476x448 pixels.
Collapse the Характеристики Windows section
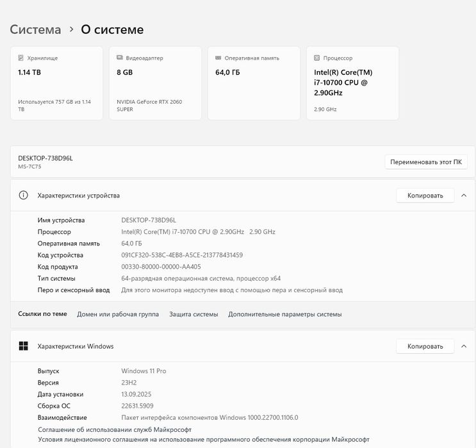click(x=464, y=346)
